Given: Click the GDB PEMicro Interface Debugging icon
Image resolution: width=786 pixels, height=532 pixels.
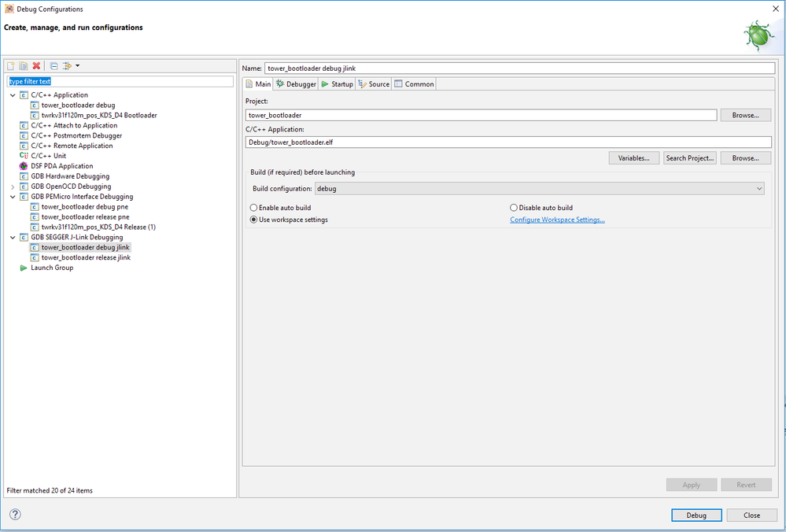Looking at the screenshot, I should coord(24,197).
